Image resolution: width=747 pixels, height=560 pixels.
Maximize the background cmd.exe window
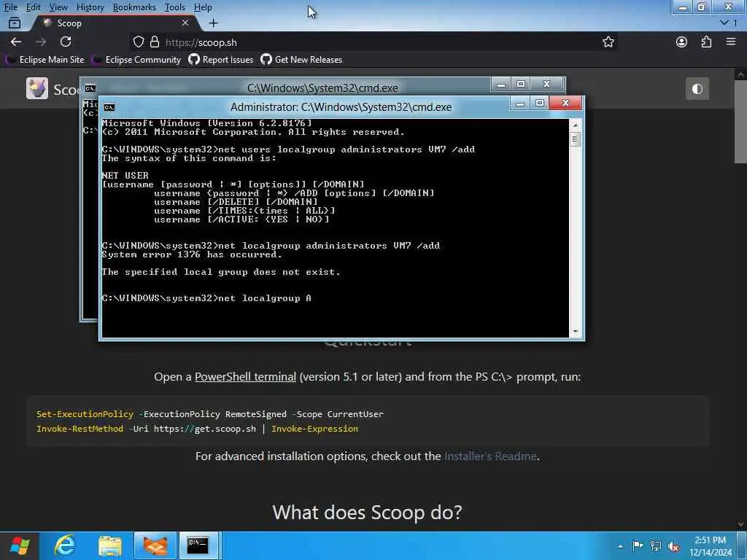tap(521, 85)
